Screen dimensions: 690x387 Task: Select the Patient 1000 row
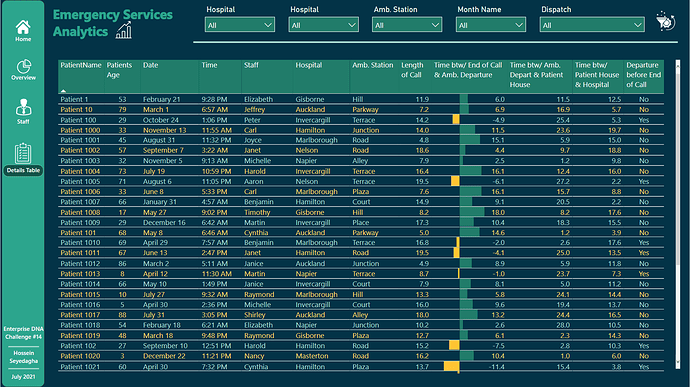click(x=361, y=130)
